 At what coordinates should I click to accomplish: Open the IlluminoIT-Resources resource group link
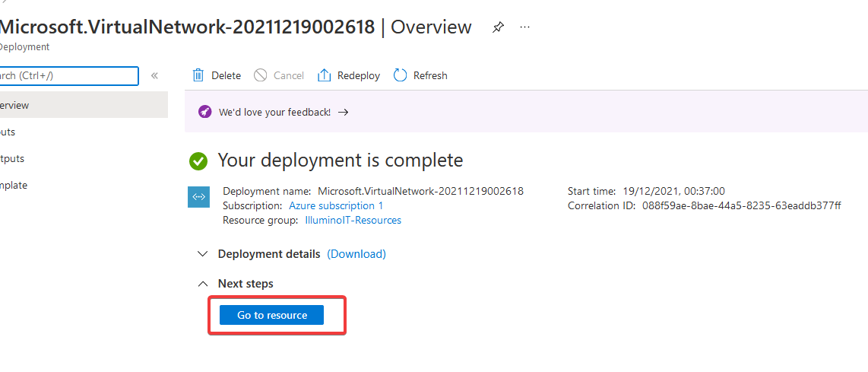[353, 220]
